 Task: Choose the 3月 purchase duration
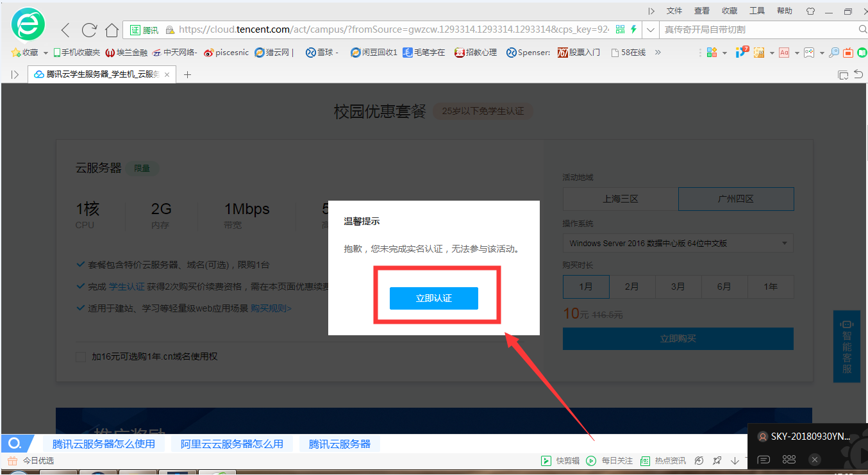pos(678,287)
